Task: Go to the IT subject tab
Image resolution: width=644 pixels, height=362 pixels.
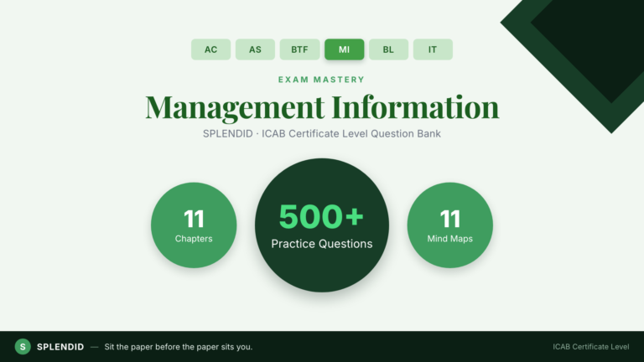Action: tap(433, 49)
